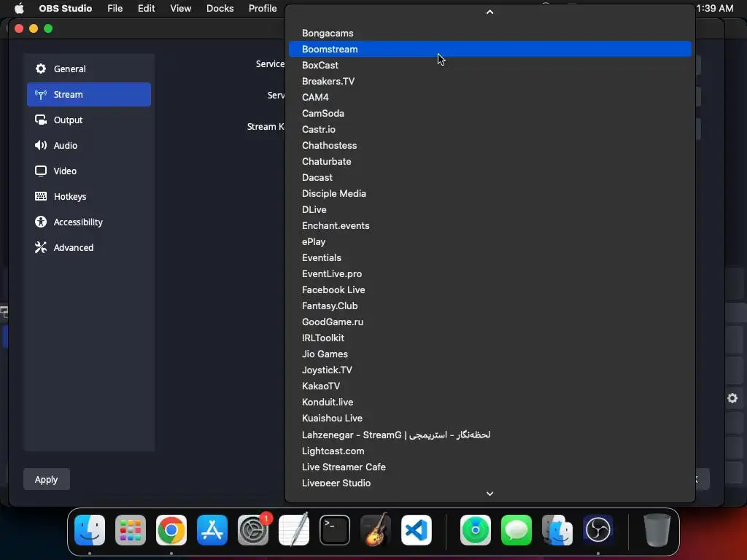
Task: Open Finder from the Dock
Action: click(90, 529)
